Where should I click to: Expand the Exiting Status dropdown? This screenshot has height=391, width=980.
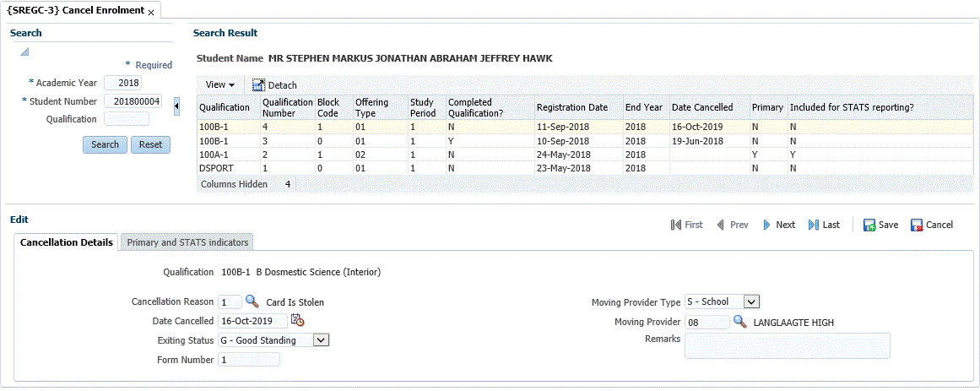(321, 340)
